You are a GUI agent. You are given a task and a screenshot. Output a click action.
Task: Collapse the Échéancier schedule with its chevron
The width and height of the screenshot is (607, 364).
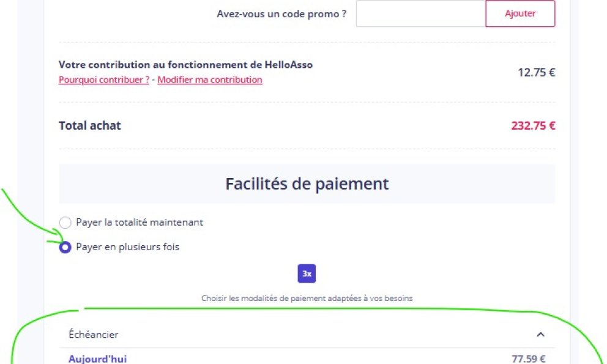[540, 334]
